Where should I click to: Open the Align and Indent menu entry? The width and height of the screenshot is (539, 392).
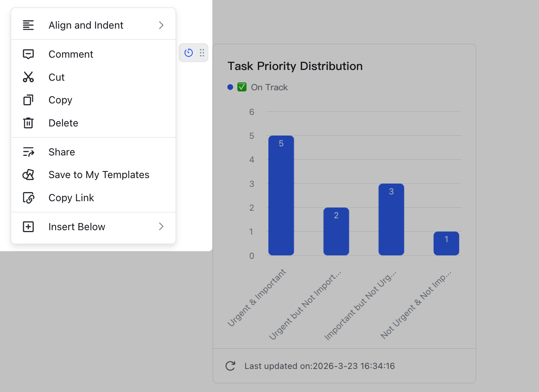(93, 25)
